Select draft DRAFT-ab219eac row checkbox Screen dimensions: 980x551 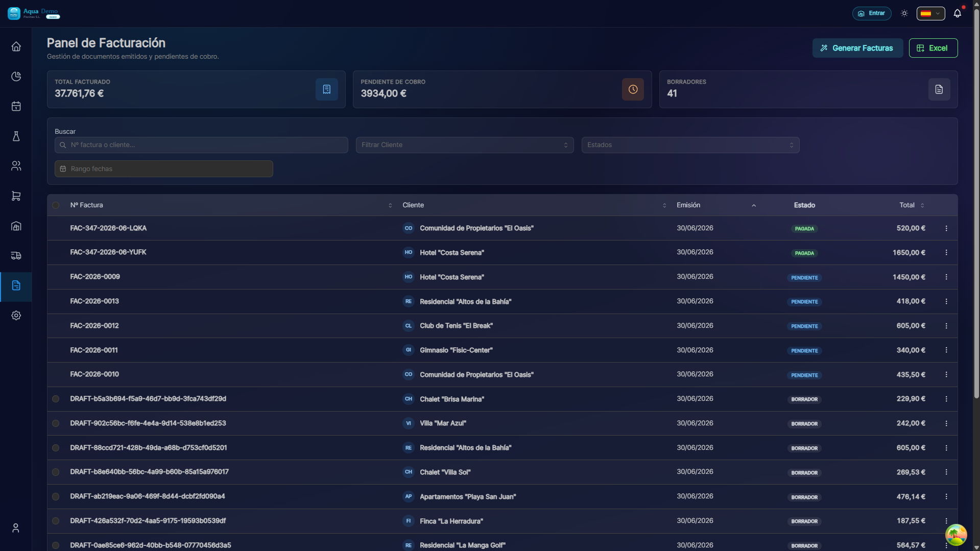56,496
